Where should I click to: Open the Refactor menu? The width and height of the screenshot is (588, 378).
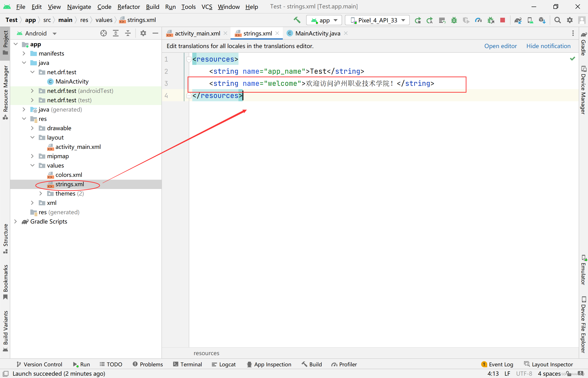tap(128, 7)
